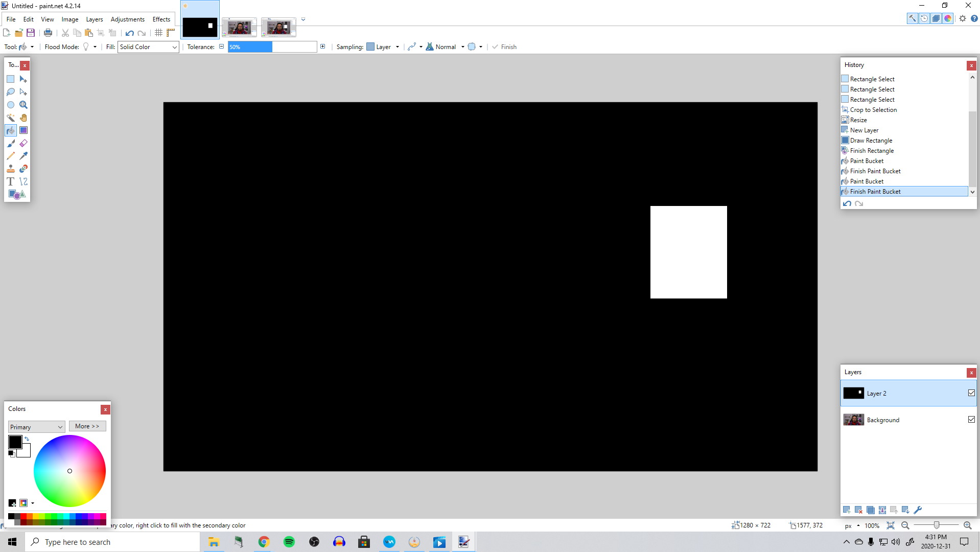Screen dimensions: 980x552
Task: Select the Gradient tool
Action: [24, 130]
